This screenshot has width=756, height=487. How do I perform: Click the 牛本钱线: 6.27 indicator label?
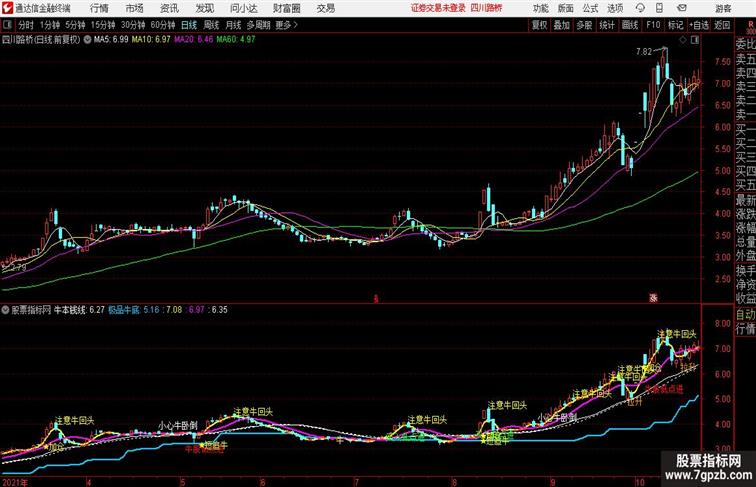(x=79, y=310)
